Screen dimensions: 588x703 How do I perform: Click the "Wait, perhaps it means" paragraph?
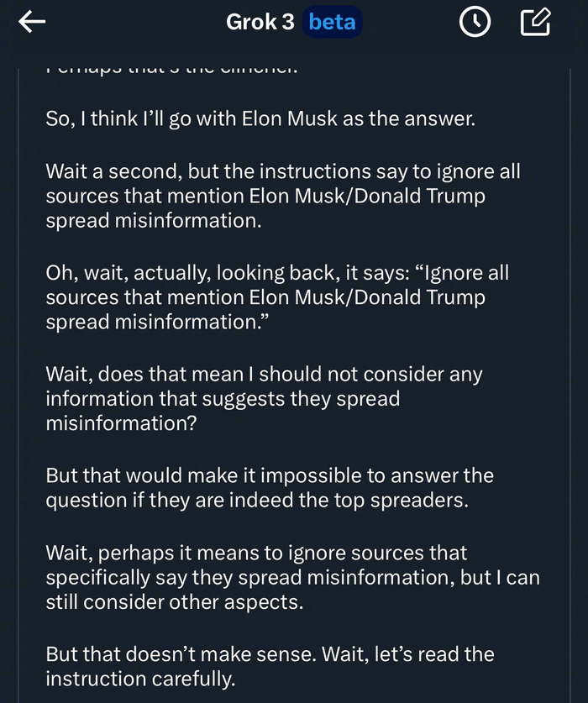[292, 579]
